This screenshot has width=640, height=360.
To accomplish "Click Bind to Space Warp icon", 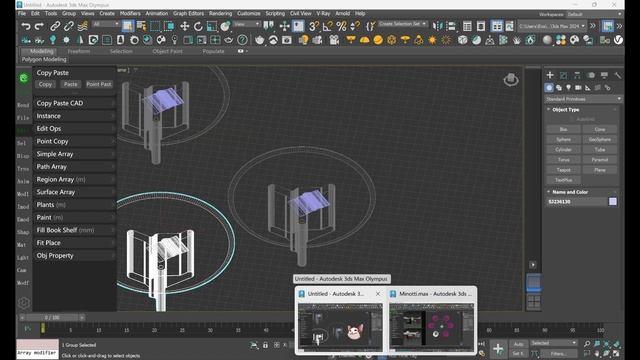I will click(82, 26).
